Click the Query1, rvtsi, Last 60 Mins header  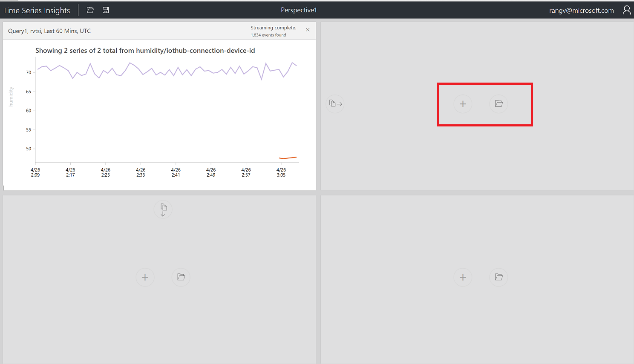(x=49, y=31)
